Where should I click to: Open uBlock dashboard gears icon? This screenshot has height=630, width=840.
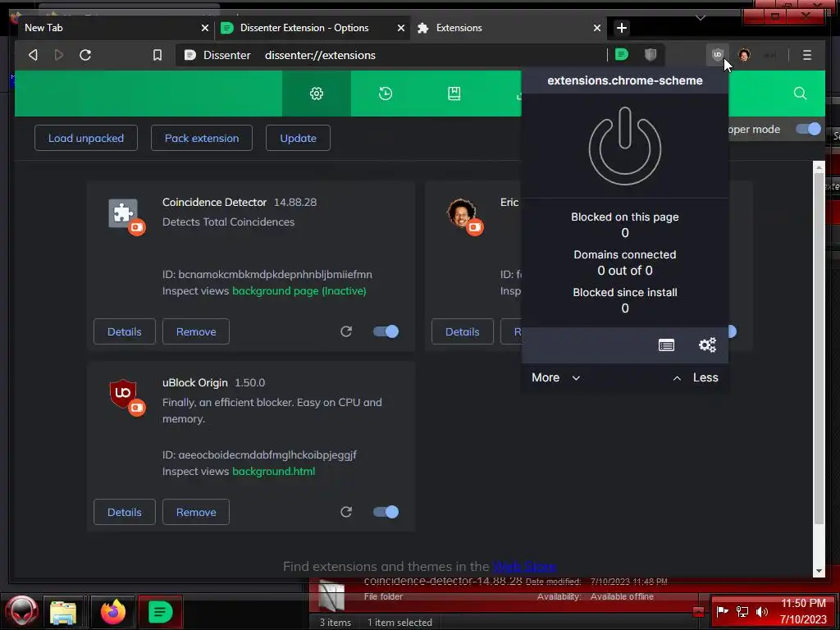point(707,345)
